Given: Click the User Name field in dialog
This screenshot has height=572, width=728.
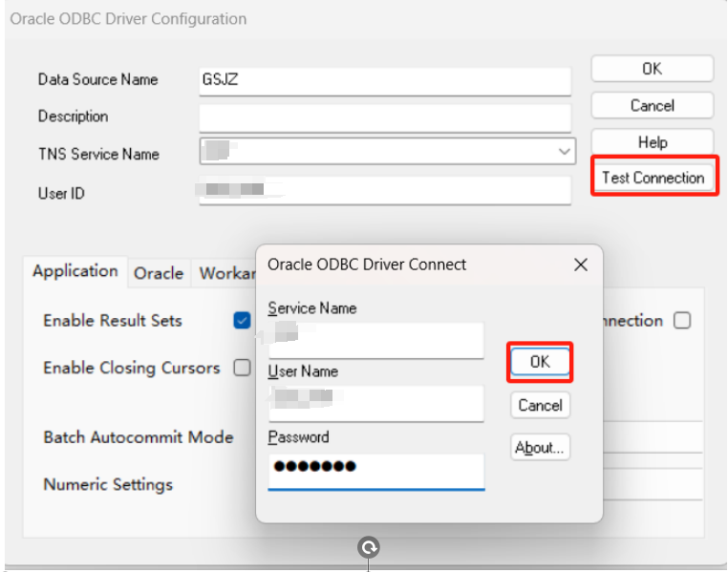Looking at the screenshot, I should point(376,404).
